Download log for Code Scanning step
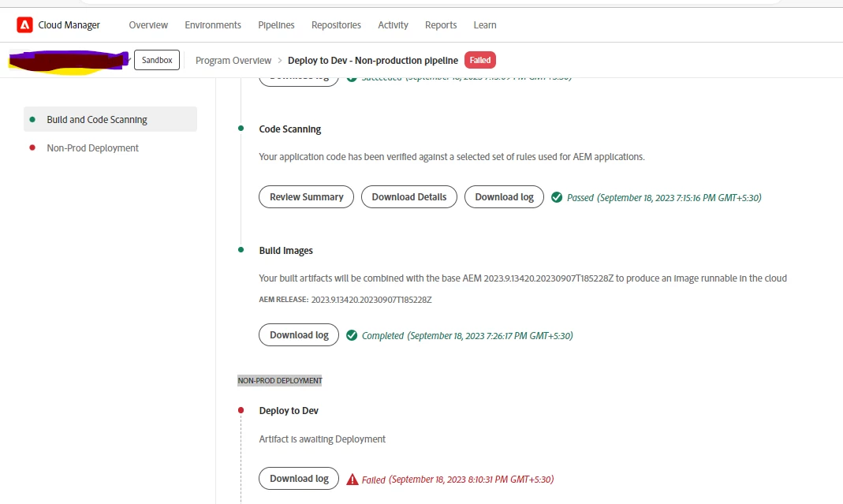 tap(504, 197)
